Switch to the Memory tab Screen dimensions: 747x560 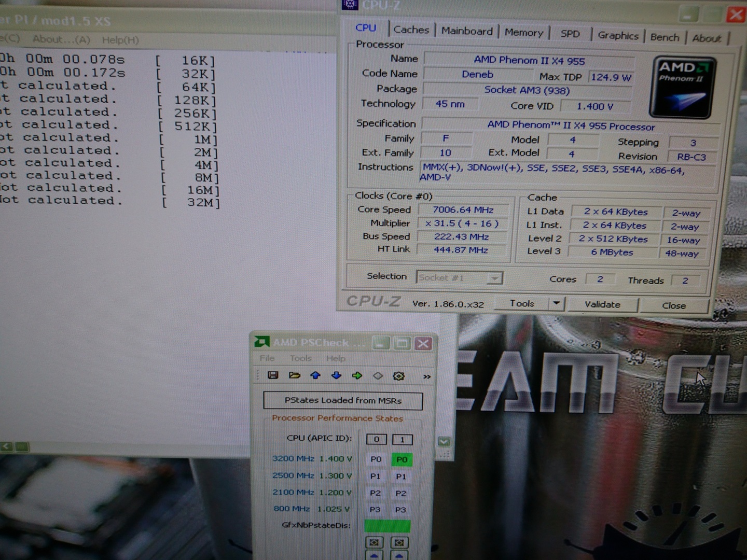[524, 33]
